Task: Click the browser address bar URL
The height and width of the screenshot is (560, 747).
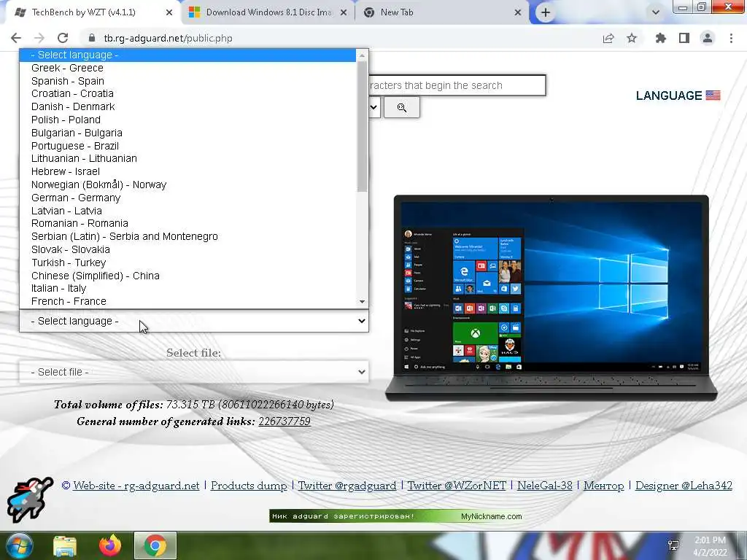Action: (x=169, y=38)
